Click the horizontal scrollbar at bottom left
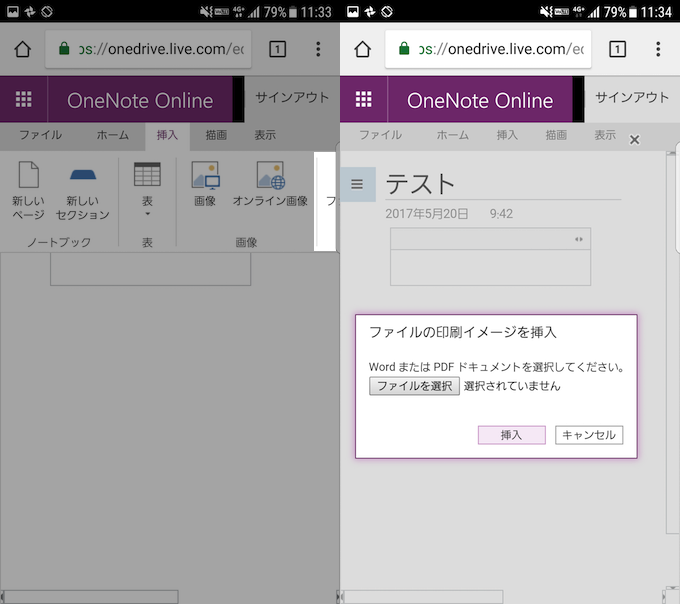The width and height of the screenshot is (680, 604). tap(90, 597)
